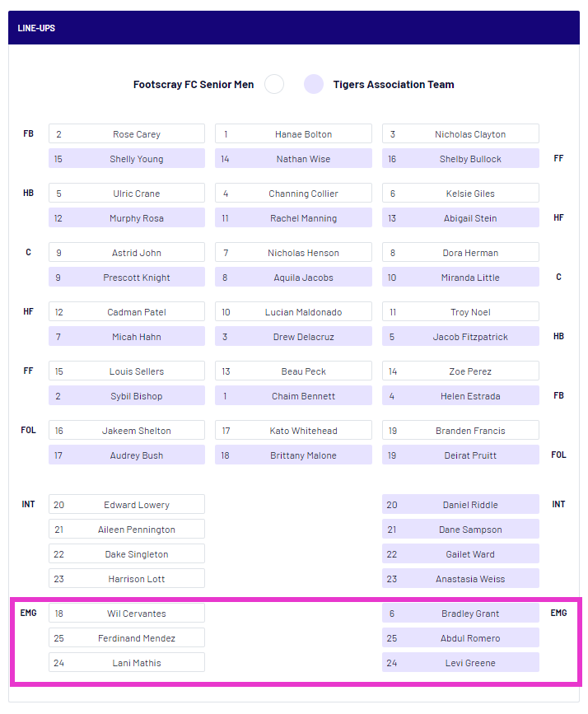The height and width of the screenshot is (714, 588).
Task: Select player Rose Carey in FB row
Action: point(127,134)
